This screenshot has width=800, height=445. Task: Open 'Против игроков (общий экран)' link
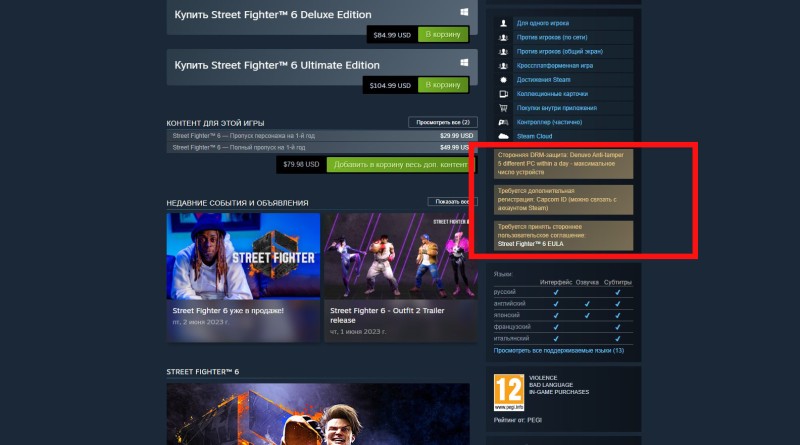coord(559,52)
